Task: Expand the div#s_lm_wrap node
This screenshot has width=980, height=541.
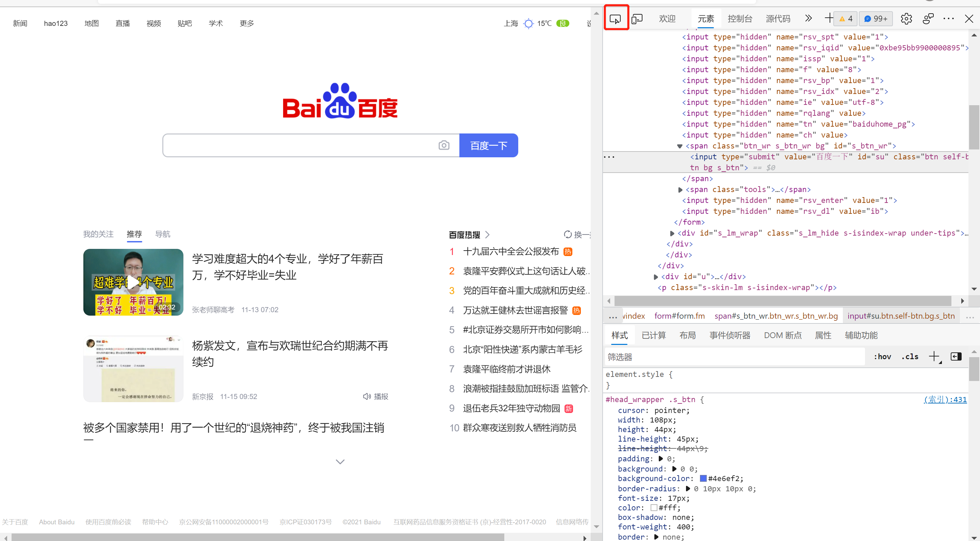Action: 672,233
